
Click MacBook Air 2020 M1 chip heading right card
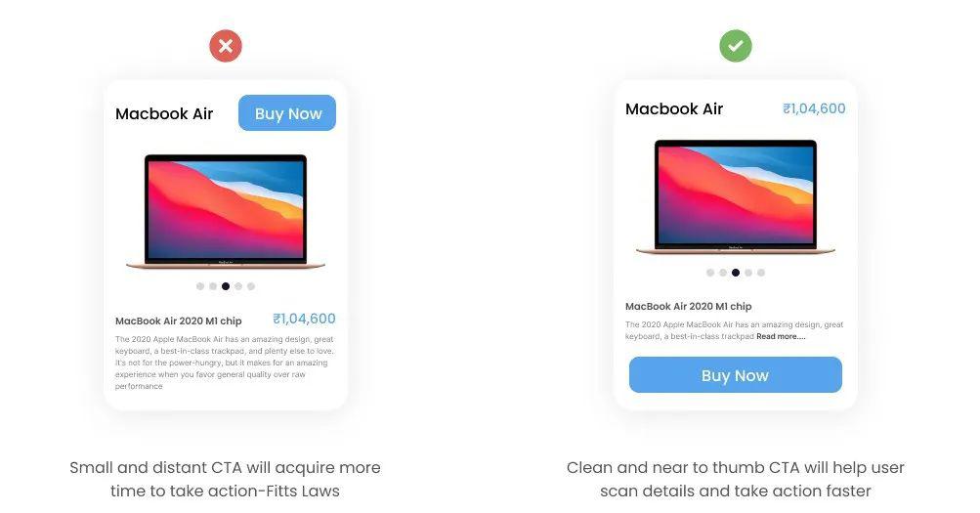(x=688, y=306)
